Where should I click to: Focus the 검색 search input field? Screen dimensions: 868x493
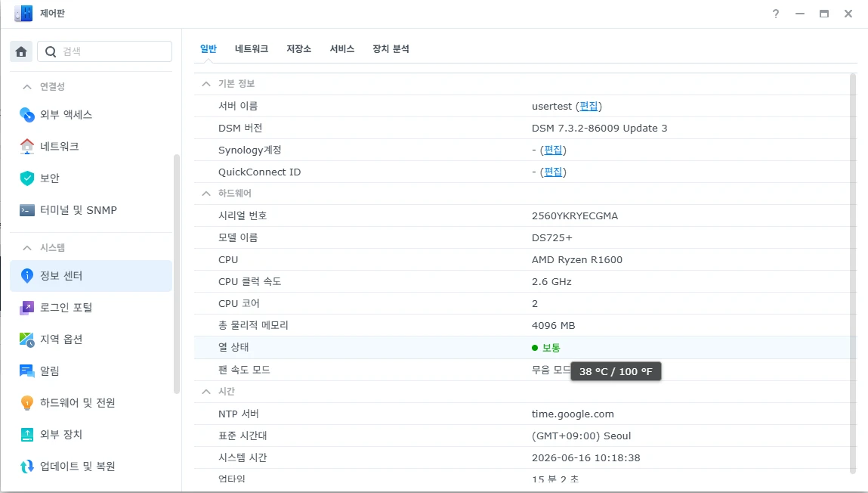[x=104, y=51]
